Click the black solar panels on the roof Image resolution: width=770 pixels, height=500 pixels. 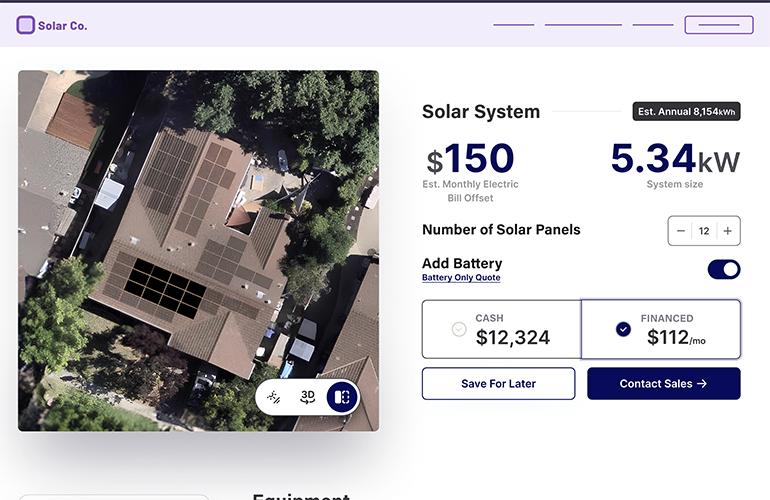coord(165,288)
